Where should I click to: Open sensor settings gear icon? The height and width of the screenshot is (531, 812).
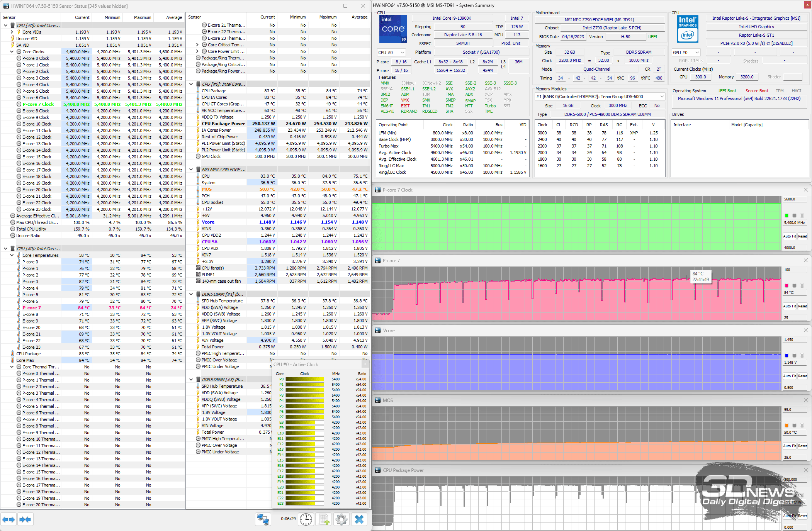[x=341, y=519]
